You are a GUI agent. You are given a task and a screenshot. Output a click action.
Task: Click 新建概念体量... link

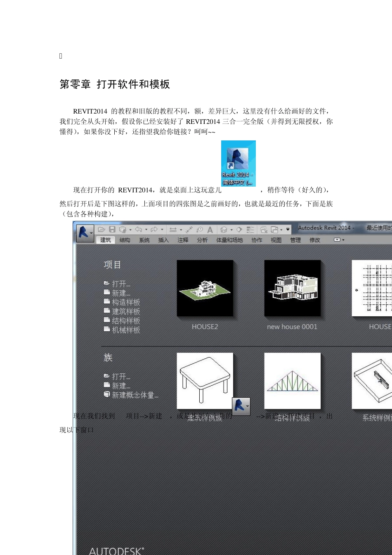click(x=135, y=395)
